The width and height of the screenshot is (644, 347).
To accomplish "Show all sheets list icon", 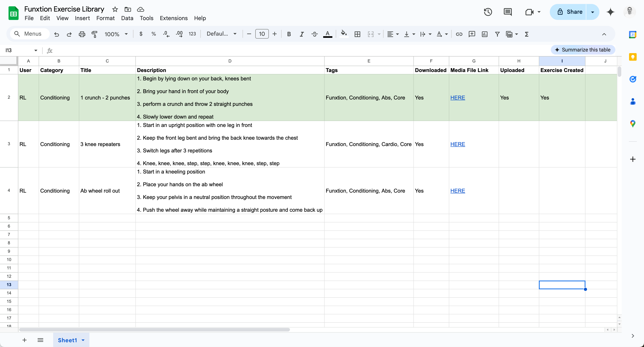I will (x=40, y=340).
